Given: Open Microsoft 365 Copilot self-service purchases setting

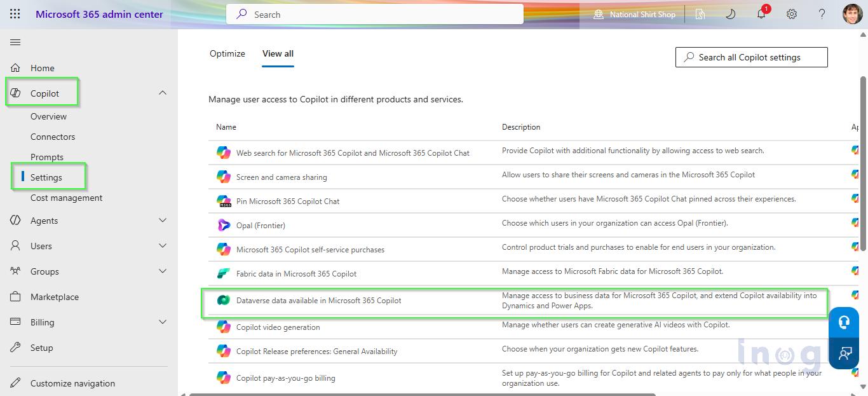Looking at the screenshot, I should pyautogui.click(x=310, y=250).
